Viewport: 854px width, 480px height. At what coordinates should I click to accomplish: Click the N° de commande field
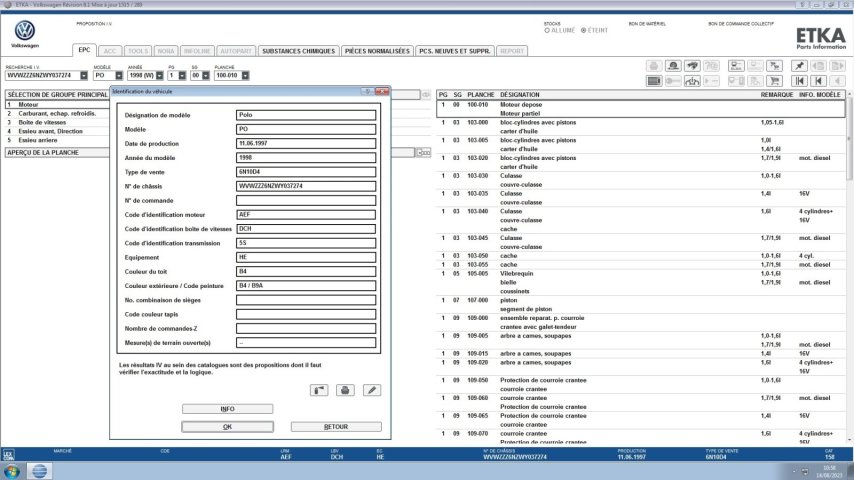[x=306, y=200]
